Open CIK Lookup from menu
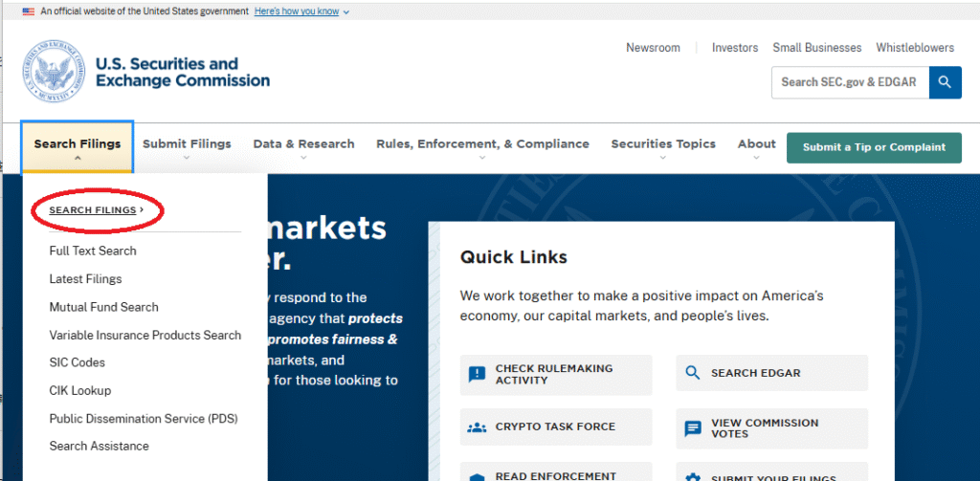 80,391
